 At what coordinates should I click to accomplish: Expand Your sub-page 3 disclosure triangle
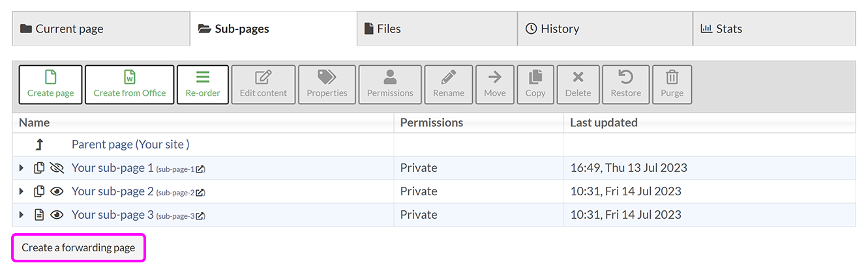point(22,215)
